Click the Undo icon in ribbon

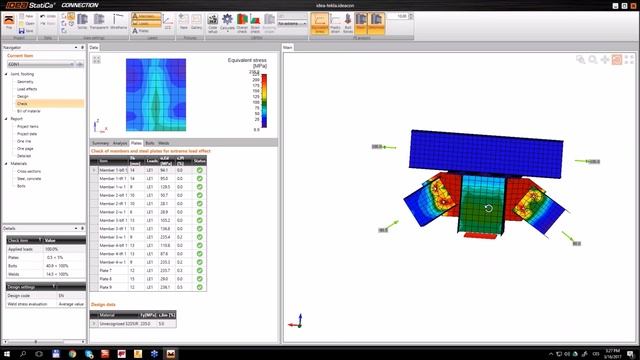click(42, 16)
